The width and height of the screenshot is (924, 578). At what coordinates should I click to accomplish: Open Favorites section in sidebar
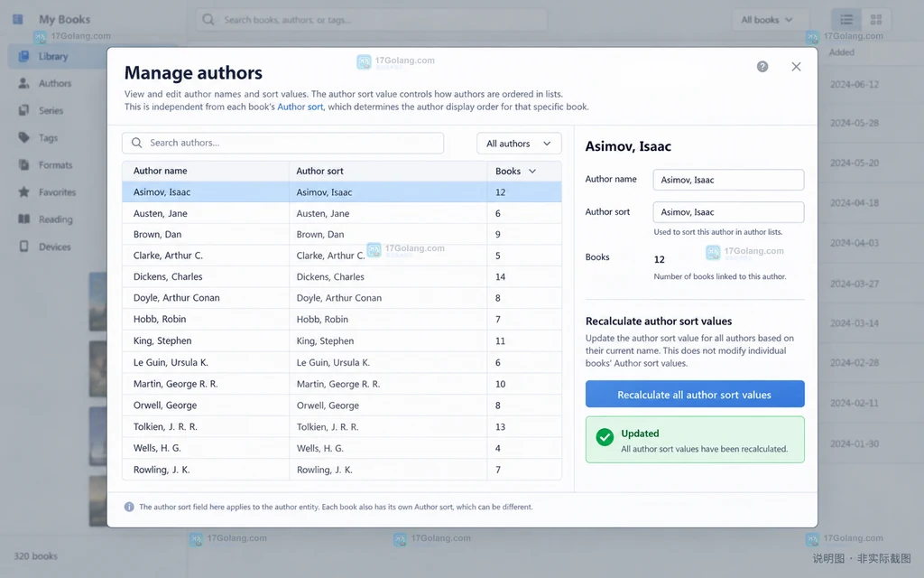pyautogui.click(x=58, y=191)
